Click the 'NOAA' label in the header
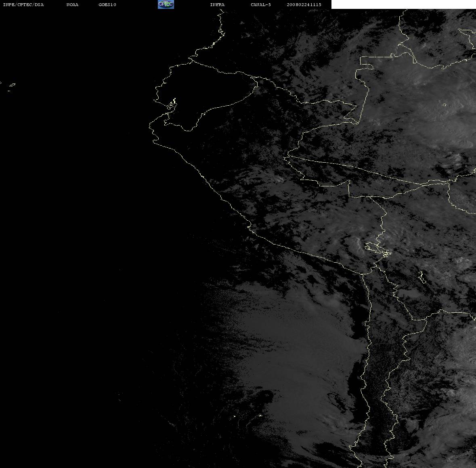The image size is (476, 468). pyautogui.click(x=72, y=4)
